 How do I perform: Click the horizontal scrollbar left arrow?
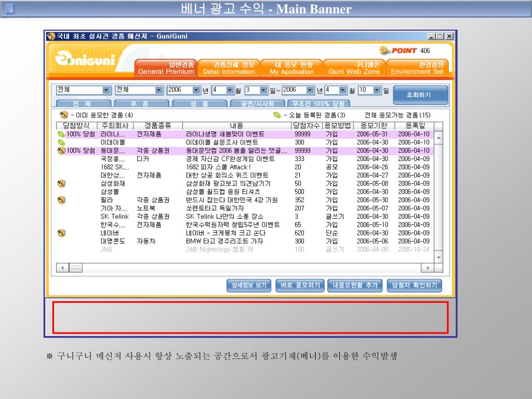(62, 268)
